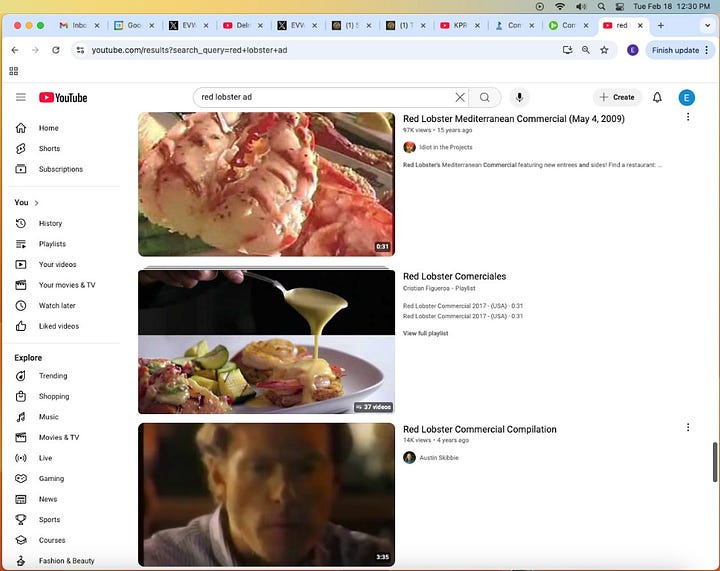This screenshot has height=571, width=720.
Task: Open the notifications bell
Action: point(657,97)
